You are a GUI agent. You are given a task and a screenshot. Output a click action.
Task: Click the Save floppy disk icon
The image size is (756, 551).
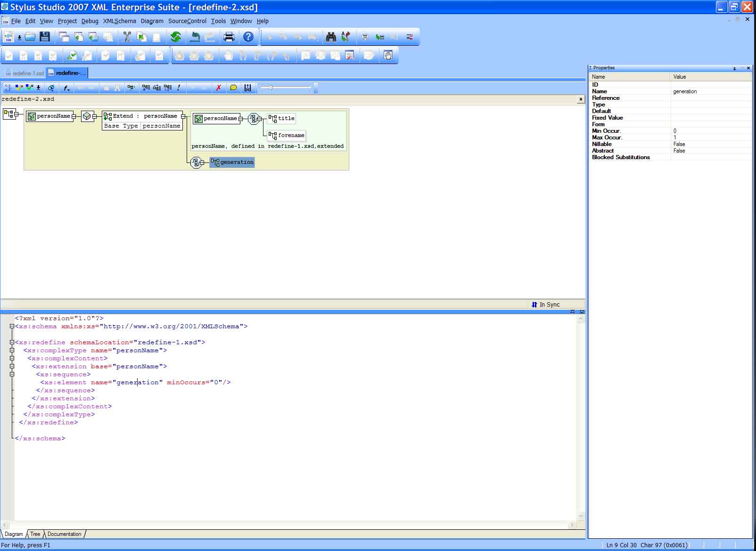click(x=45, y=37)
